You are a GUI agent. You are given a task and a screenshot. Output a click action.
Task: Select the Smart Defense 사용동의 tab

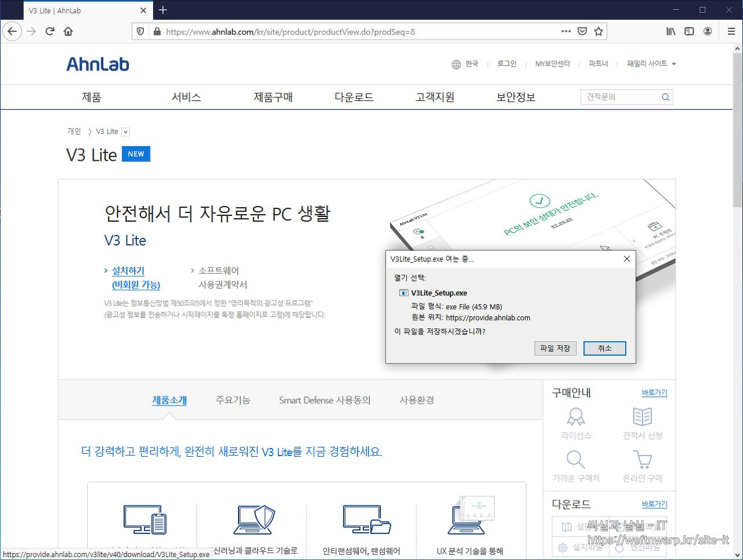[324, 400]
